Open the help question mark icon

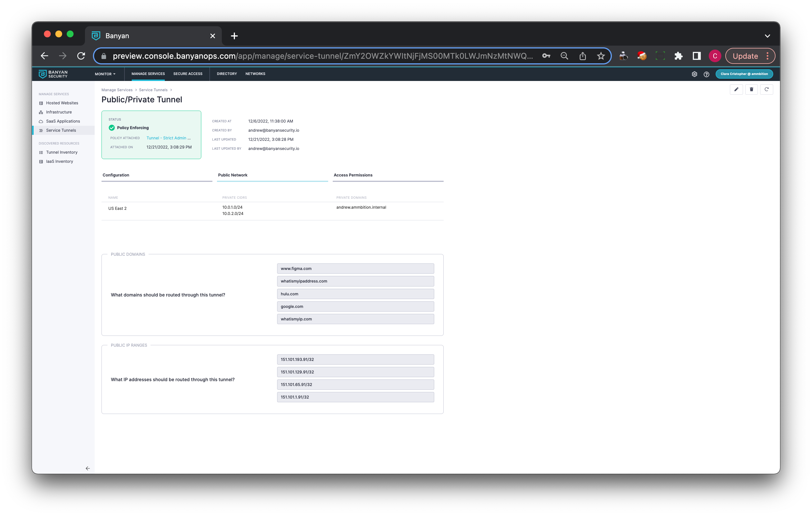pyautogui.click(x=707, y=74)
